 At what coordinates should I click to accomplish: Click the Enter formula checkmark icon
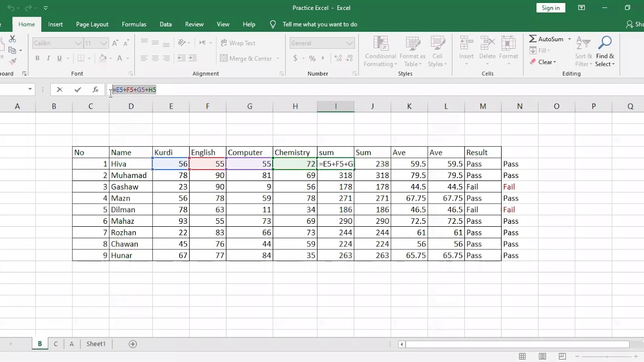coord(77,89)
